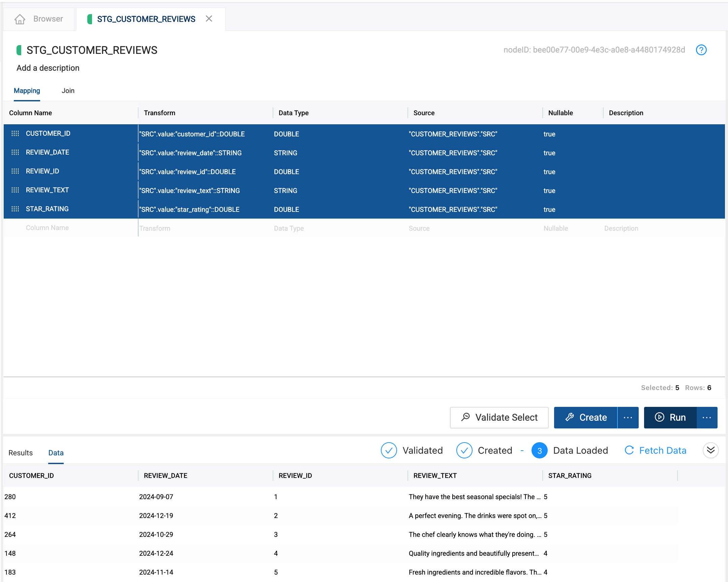Screen dimensions: 728x582
Task: Click the REVIEW_DATE row drag handle
Action: point(15,153)
